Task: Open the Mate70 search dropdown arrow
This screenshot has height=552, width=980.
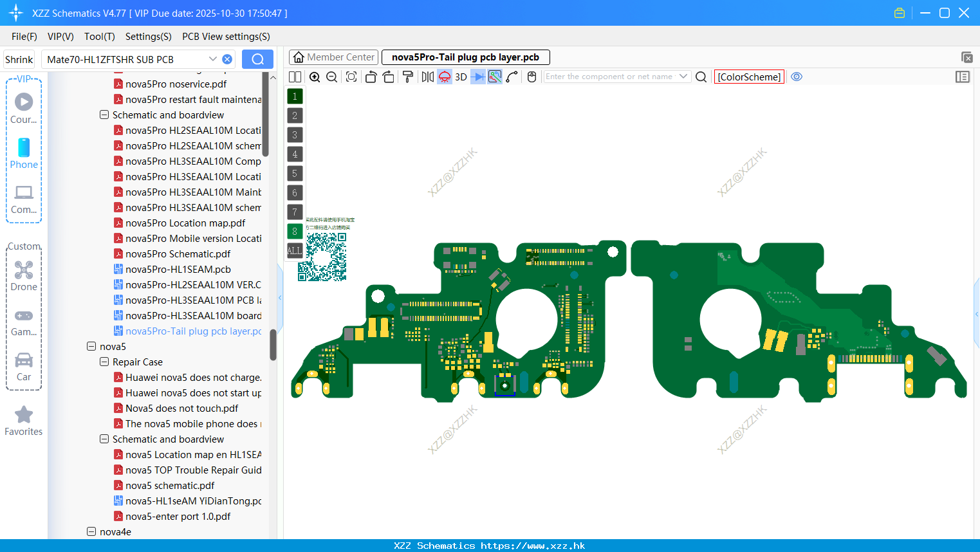Action: click(212, 59)
